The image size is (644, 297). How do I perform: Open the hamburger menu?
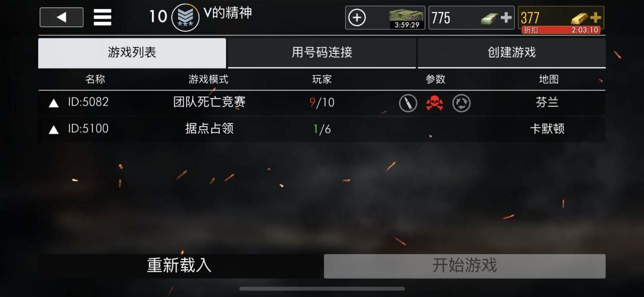point(103,18)
